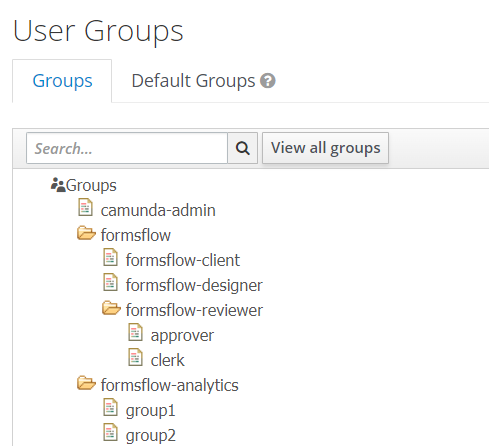Select the group1 entry

tap(150, 410)
